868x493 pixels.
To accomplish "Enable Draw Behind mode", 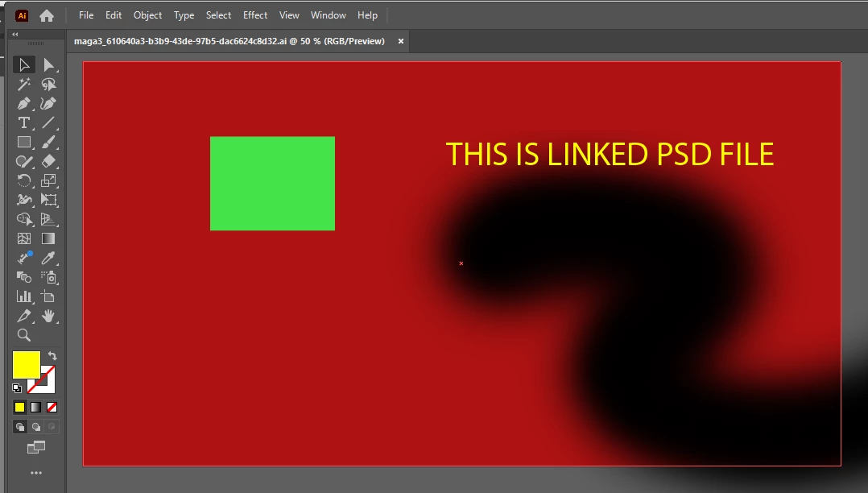I will coord(36,426).
